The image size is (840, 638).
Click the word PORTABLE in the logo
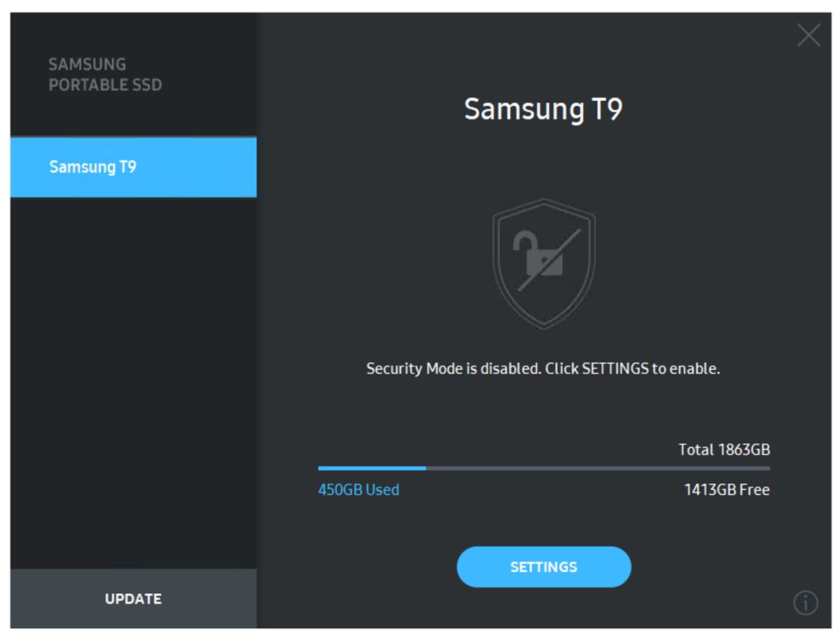click(76, 85)
